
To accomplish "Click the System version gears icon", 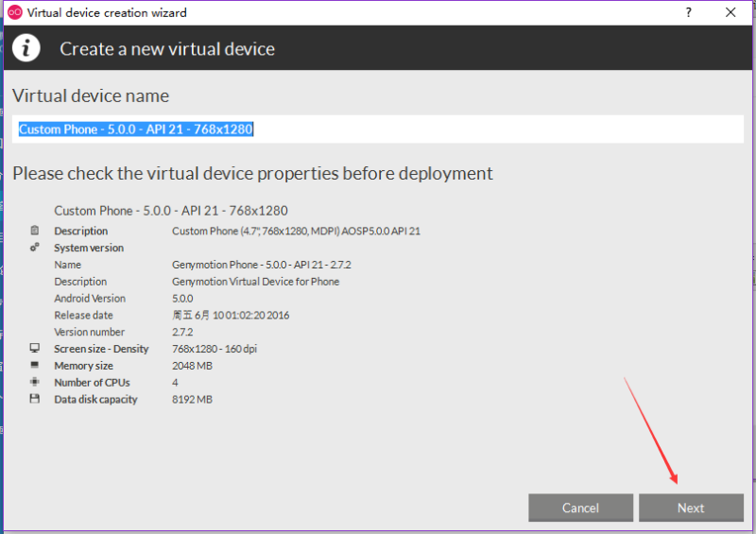I will [x=35, y=248].
